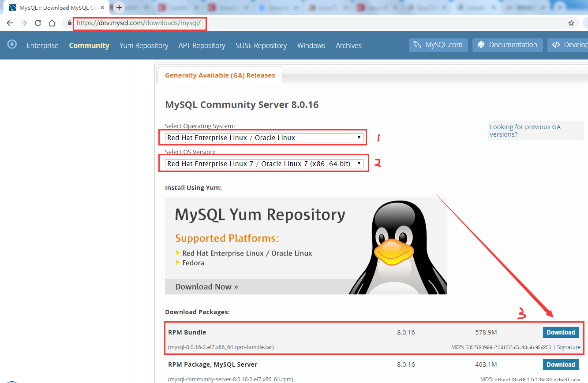
Task: Click the 'MySQL Community Server 8.0.16' heading
Action: point(242,105)
